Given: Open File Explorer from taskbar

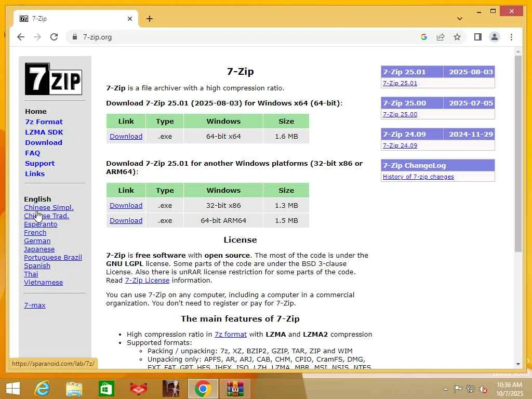Looking at the screenshot, I should 74,389.
